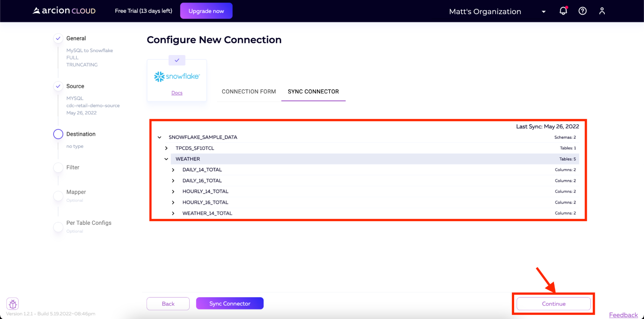Image resolution: width=644 pixels, height=319 pixels.
Task: Collapse the WEATHER schema
Action: [166, 159]
